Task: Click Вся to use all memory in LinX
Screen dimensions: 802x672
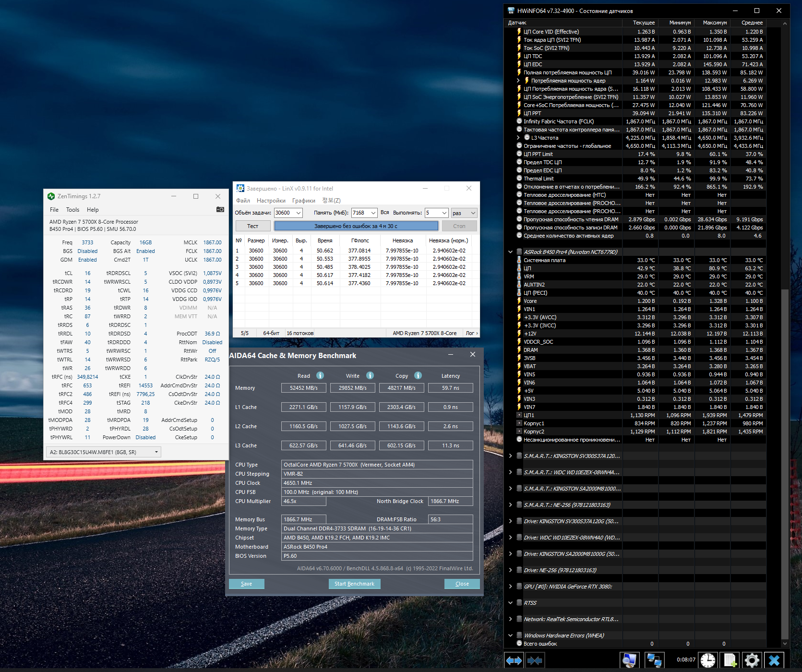Action: [385, 213]
